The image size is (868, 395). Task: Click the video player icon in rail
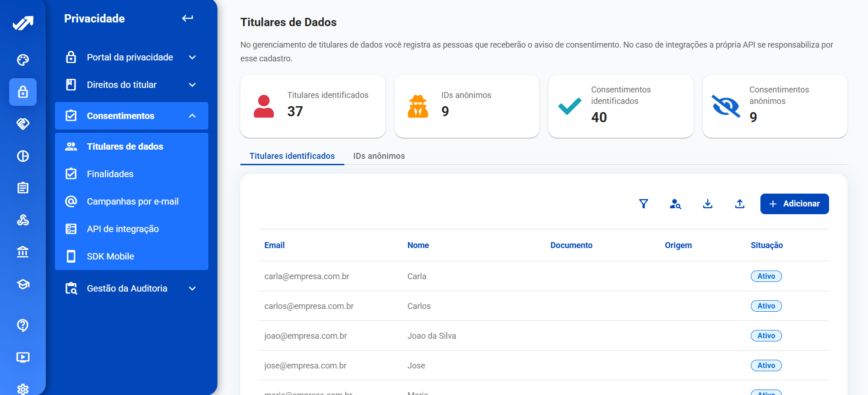(x=23, y=357)
